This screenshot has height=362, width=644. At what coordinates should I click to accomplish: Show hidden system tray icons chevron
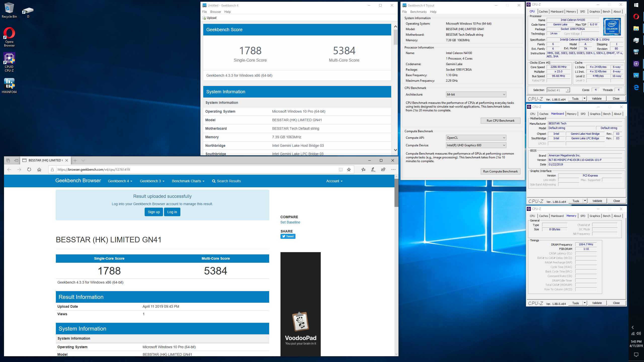point(633,327)
